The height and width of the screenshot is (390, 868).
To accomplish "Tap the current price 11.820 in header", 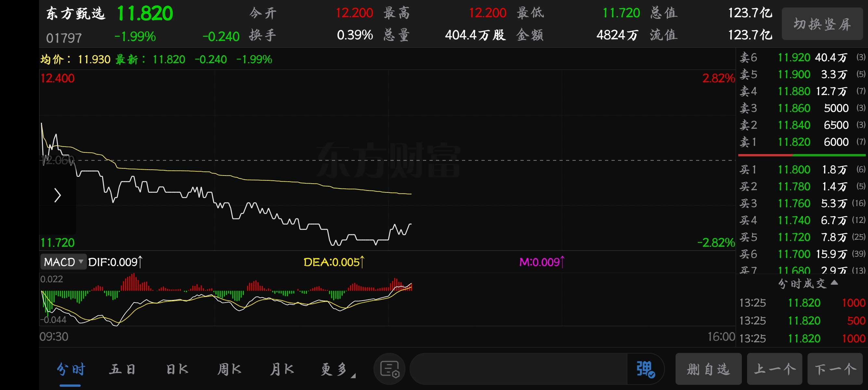I will (x=145, y=13).
